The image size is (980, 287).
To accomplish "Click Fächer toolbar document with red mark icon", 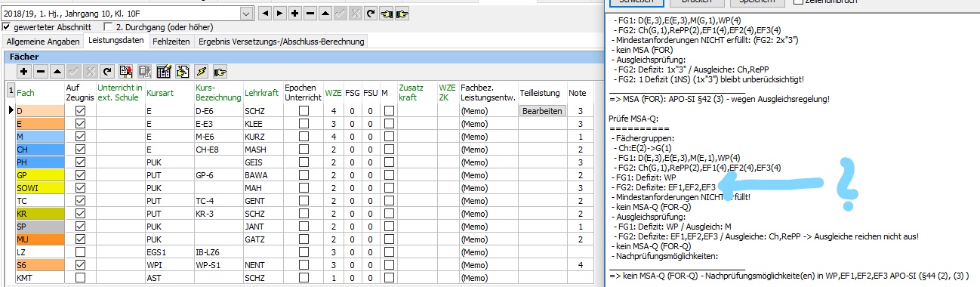I will pos(127,72).
